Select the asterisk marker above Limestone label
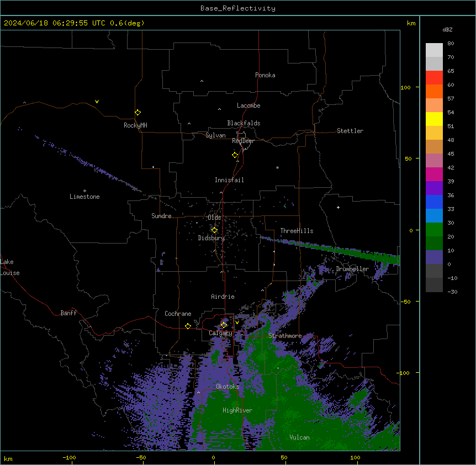The width and height of the screenshot is (476, 465). click(x=84, y=191)
